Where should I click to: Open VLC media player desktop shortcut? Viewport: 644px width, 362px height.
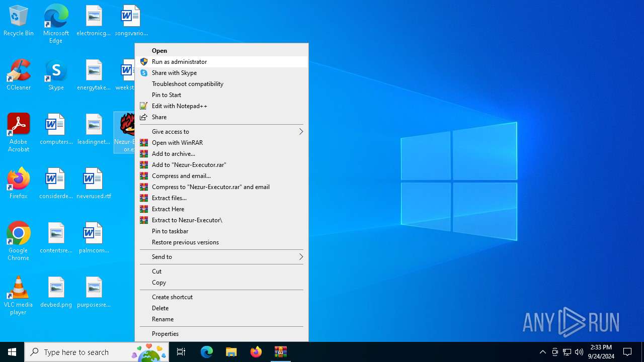(19, 296)
